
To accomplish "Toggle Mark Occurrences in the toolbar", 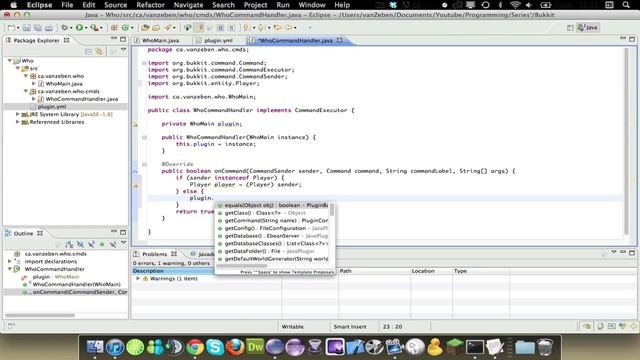I will click(200, 28).
